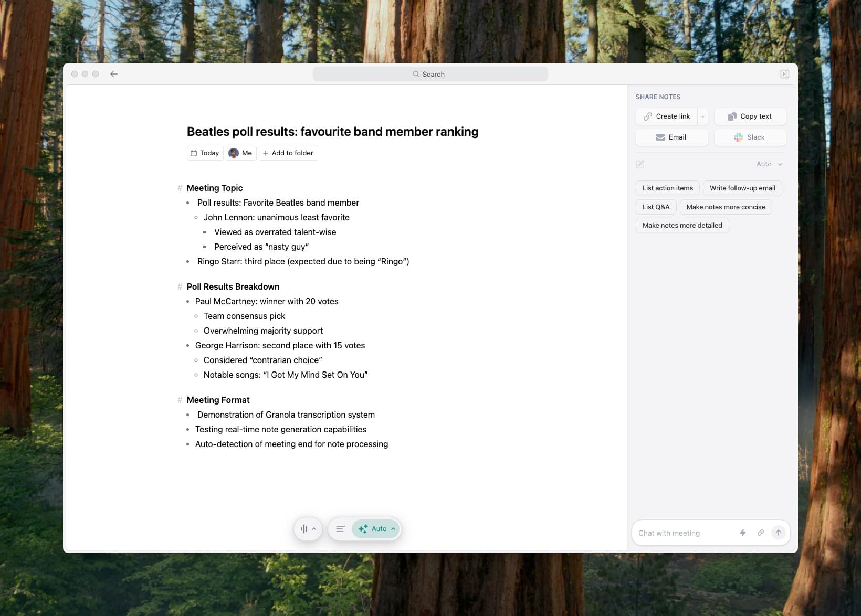Click the lightning bolt quick actions icon
The height and width of the screenshot is (616, 861).
[743, 533]
